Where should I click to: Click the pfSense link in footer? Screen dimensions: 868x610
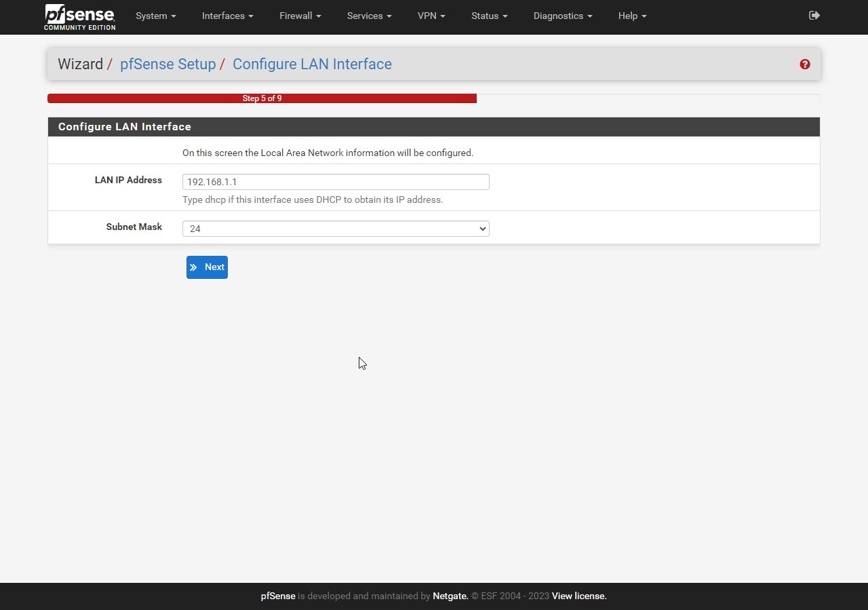tap(278, 596)
